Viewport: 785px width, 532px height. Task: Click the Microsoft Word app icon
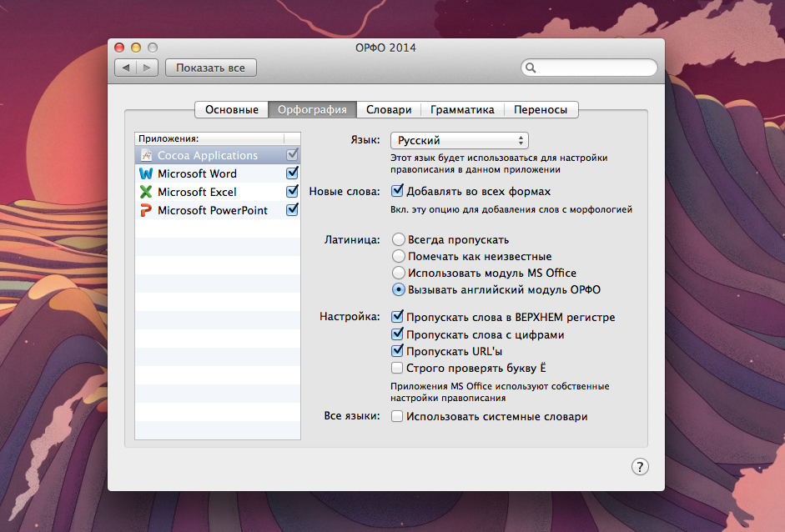(146, 173)
